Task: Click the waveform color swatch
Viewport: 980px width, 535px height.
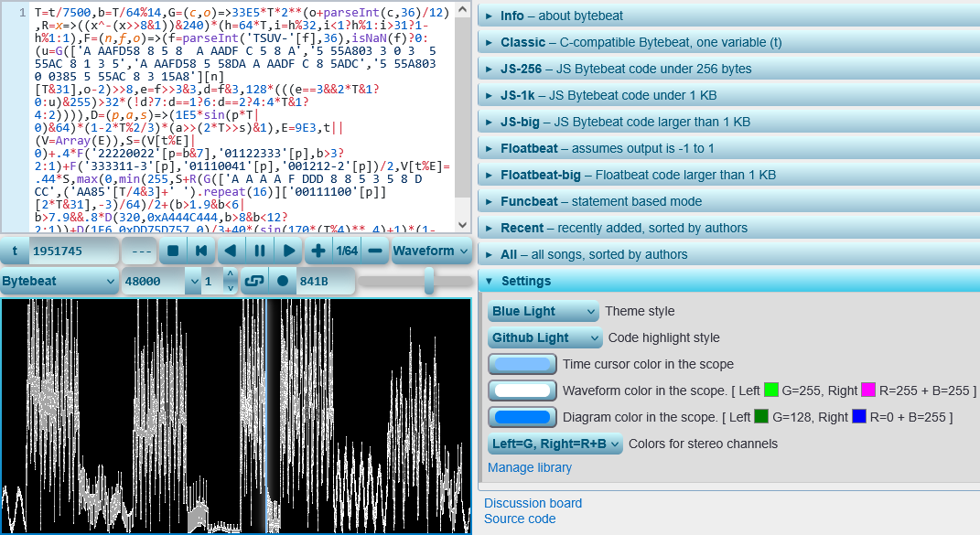Action: tap(522, 391)
